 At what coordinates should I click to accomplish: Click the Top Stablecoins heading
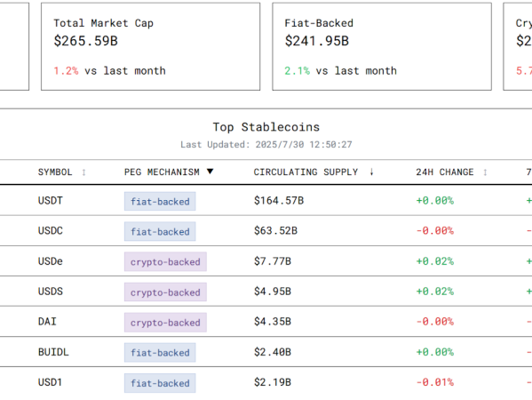pyautogui.click(x=266, y=127)
